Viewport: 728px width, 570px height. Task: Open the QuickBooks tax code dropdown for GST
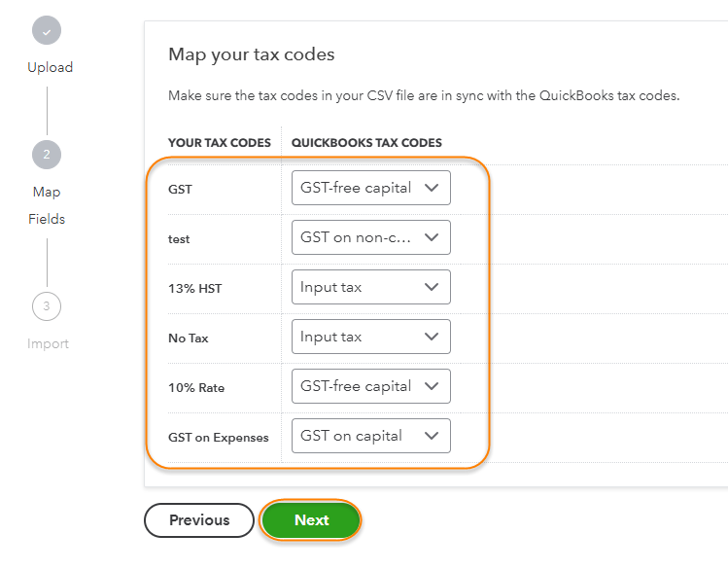click(370, 188)
